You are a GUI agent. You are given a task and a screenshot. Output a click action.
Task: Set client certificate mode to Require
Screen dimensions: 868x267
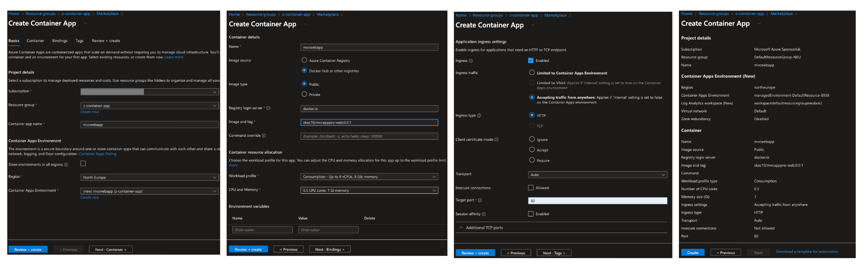pos(532,160)
